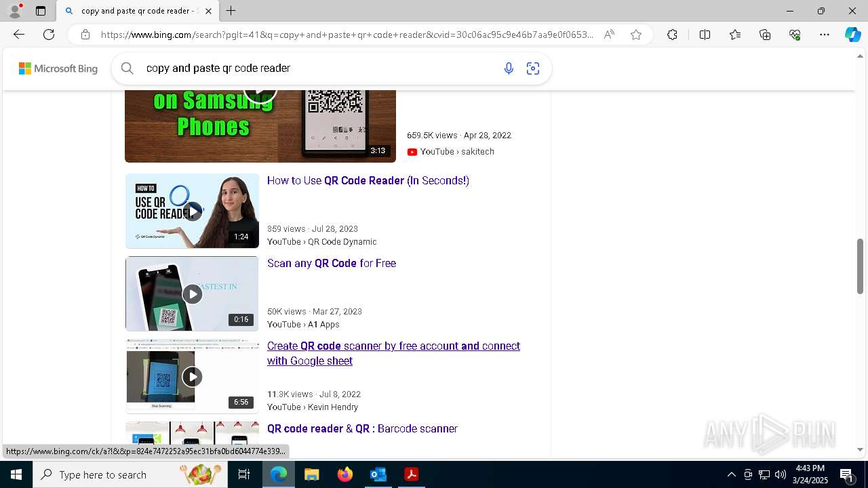This screenshot has width=868, height=488.
Task: Go to Microsoft Bing home logo
Action: 58,68
